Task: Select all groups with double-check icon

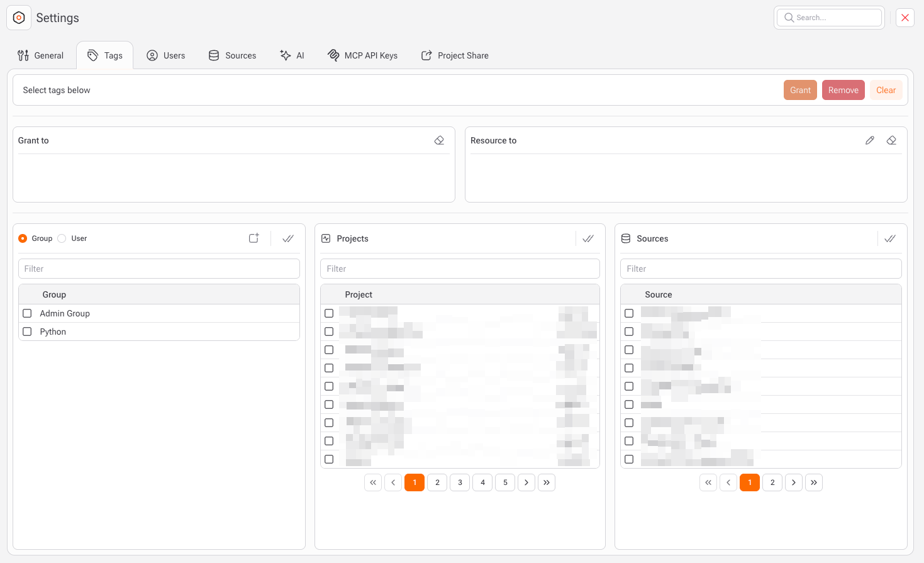Action: point(288,238)
